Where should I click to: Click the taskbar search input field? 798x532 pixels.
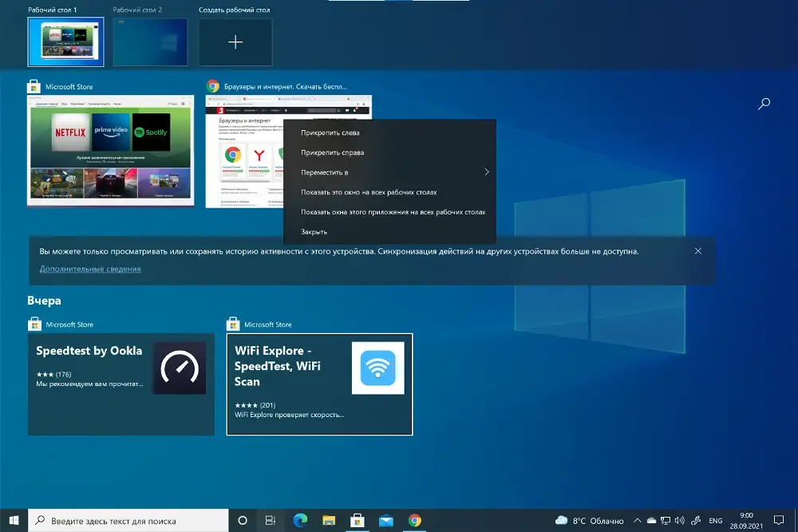tap(128, 520)
